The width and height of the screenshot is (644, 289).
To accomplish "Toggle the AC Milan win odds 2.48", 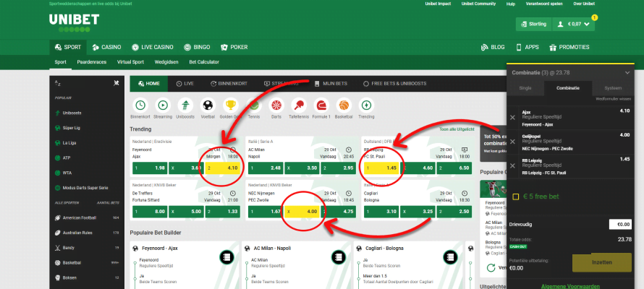I will [266, 168].
